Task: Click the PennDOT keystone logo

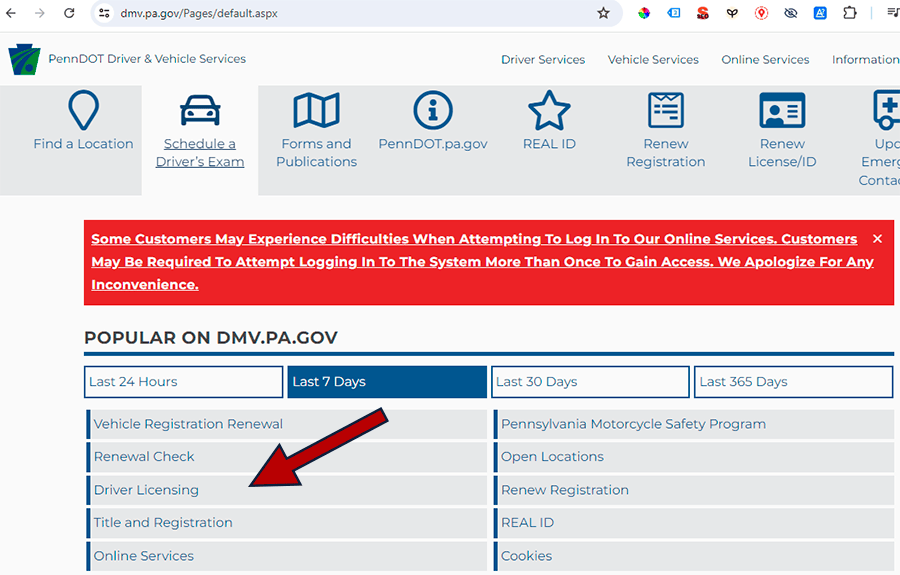Action: pyautogui.click(x=24, y=59)
